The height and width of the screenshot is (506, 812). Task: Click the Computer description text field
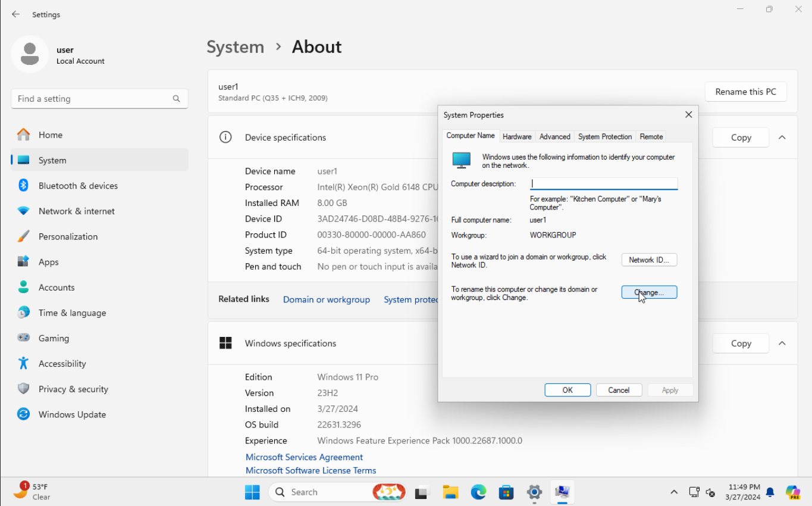(603, 184)
